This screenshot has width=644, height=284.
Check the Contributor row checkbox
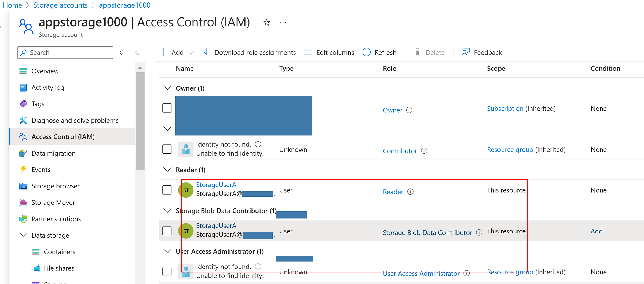[x=167, y=149]
